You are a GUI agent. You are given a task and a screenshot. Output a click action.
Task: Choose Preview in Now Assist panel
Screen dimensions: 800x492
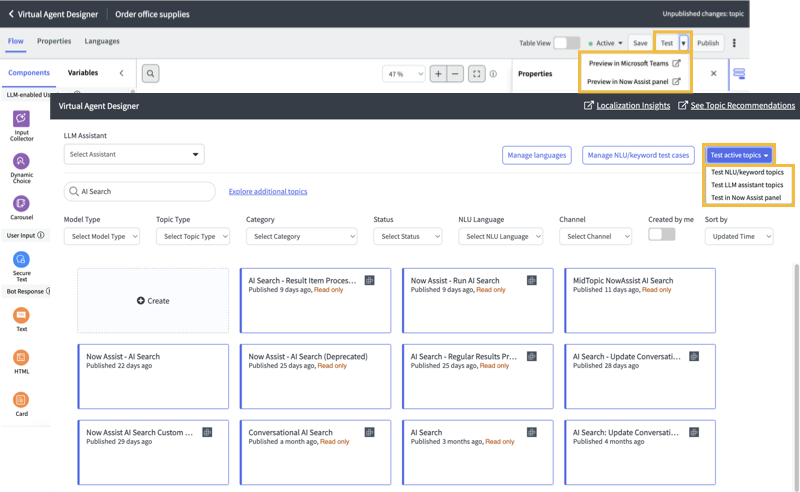pos(634,82)
